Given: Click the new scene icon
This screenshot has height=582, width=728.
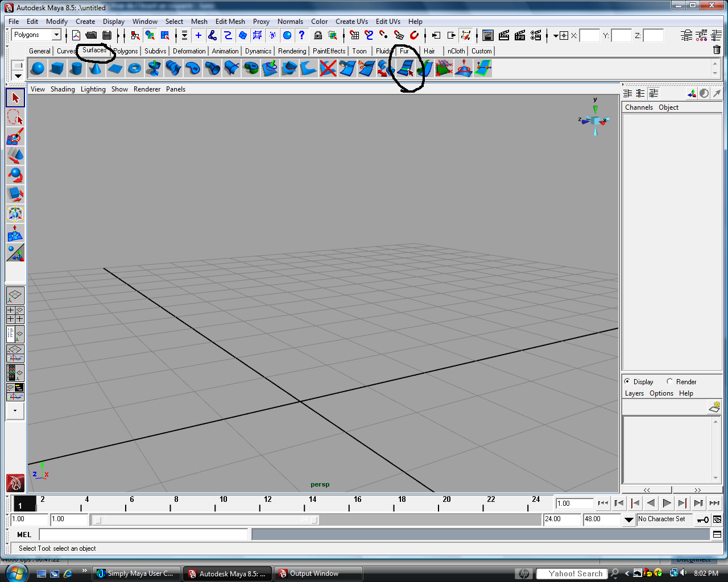Looking at the screenshot, I should tap(76, 35).
